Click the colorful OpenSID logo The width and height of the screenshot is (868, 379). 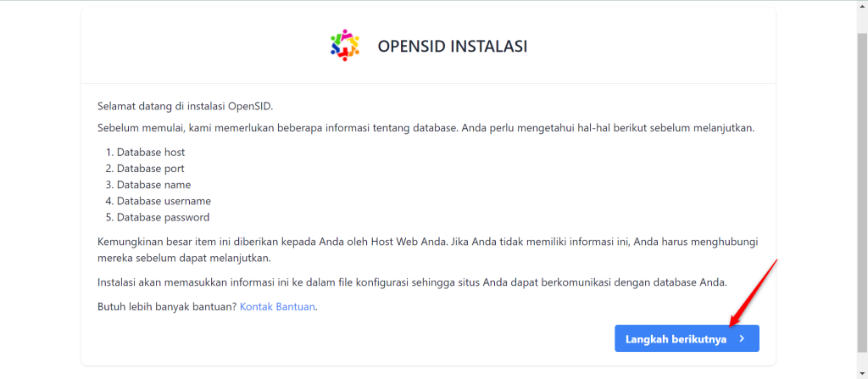[x=345, y=45]
